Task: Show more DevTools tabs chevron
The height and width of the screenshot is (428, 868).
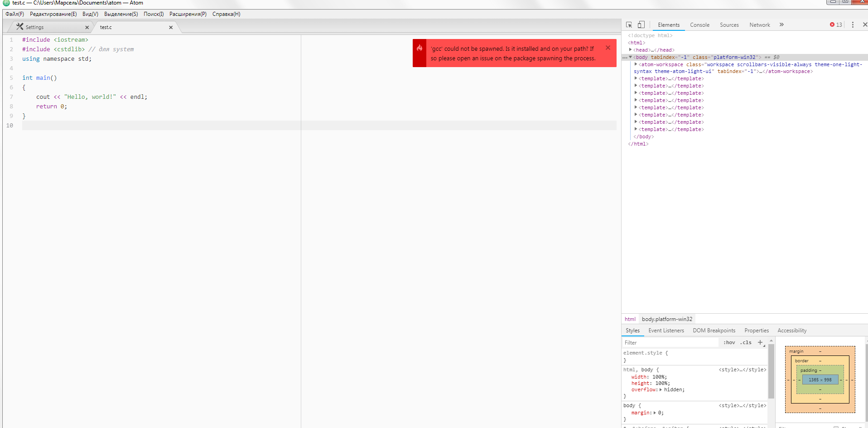Action: click(781, 25)
